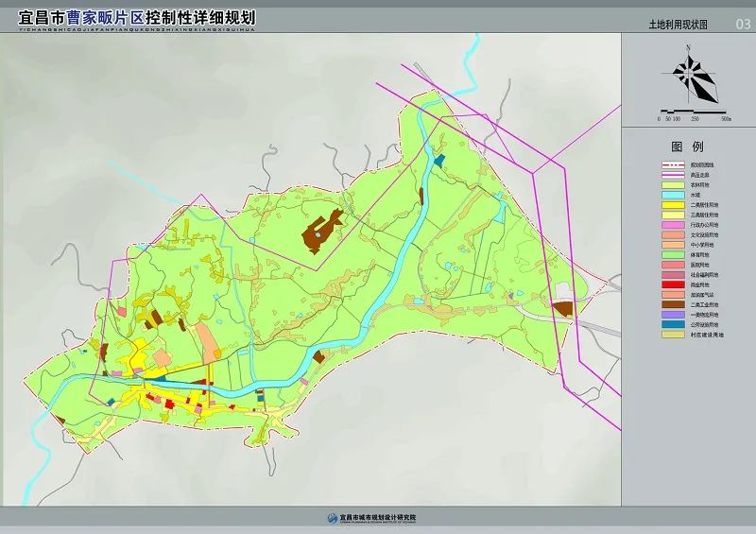Select the cyan water area legend swatch
The height and width of the screenshot is (534, 756).
[673, 196]
